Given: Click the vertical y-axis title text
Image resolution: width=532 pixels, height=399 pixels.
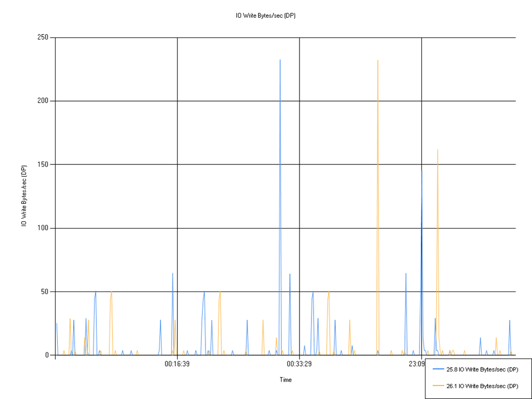Looking at the screenshot, I should point(24,196).
